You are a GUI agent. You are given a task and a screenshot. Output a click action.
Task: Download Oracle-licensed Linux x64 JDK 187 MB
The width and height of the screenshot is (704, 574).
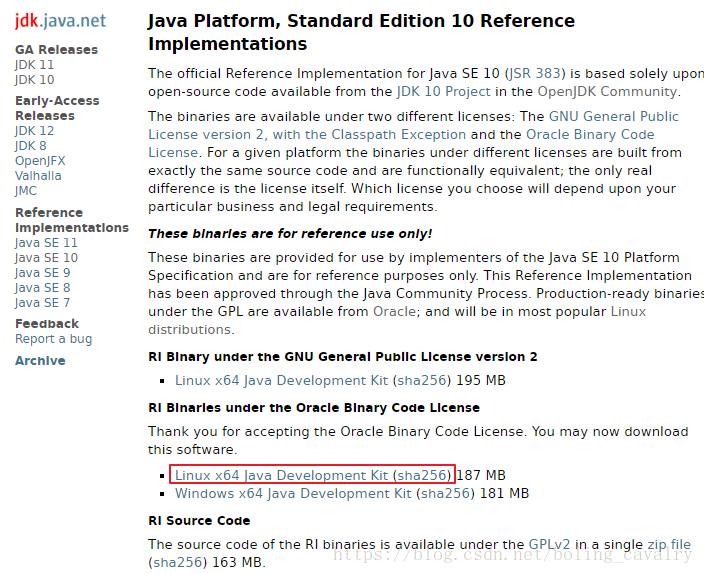click(x=281, y=475)
